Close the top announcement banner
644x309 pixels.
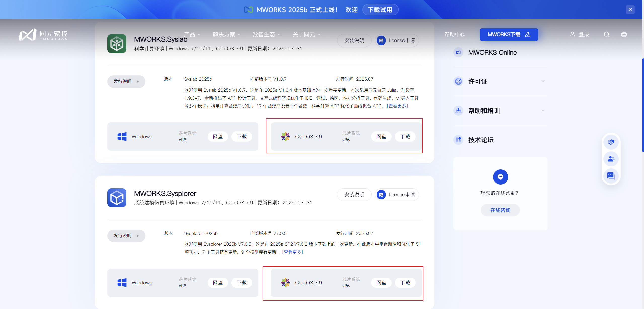(x=630, y=10)
